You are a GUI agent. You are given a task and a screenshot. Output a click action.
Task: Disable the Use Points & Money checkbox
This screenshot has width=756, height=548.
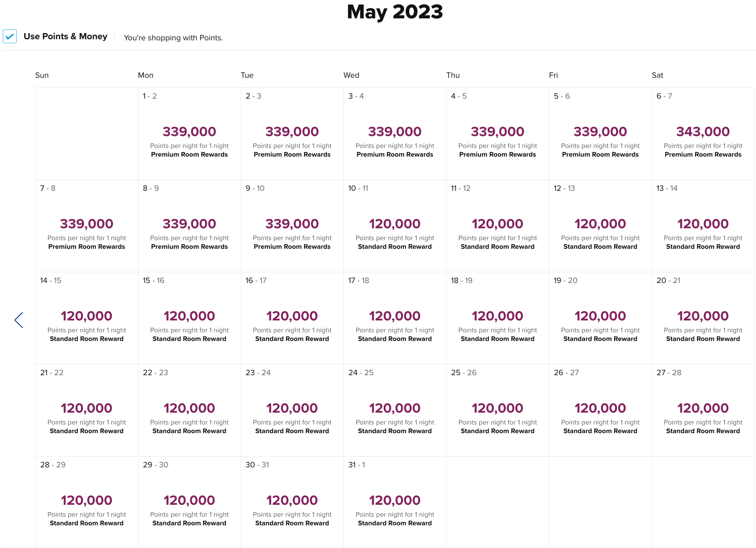[10, 36]
